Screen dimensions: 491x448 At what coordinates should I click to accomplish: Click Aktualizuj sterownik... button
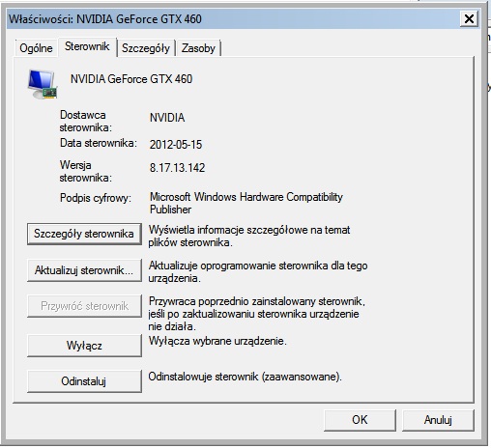pos(84,270)
